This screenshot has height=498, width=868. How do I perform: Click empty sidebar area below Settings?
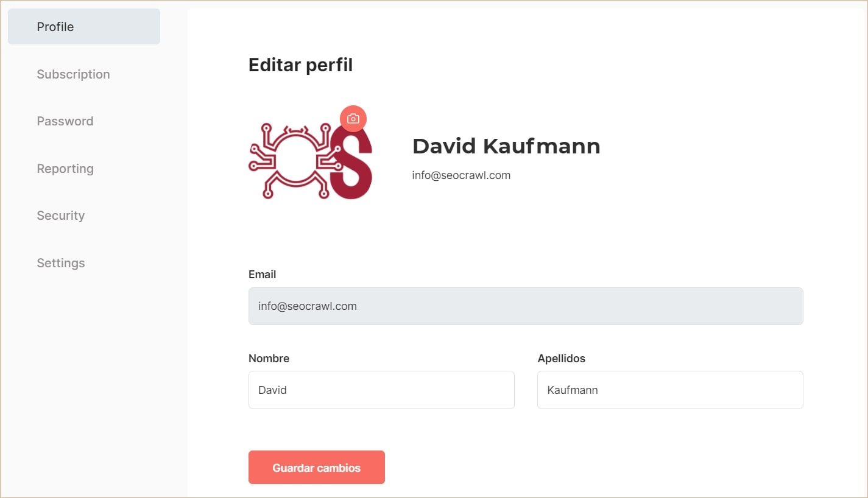(91, 377)
